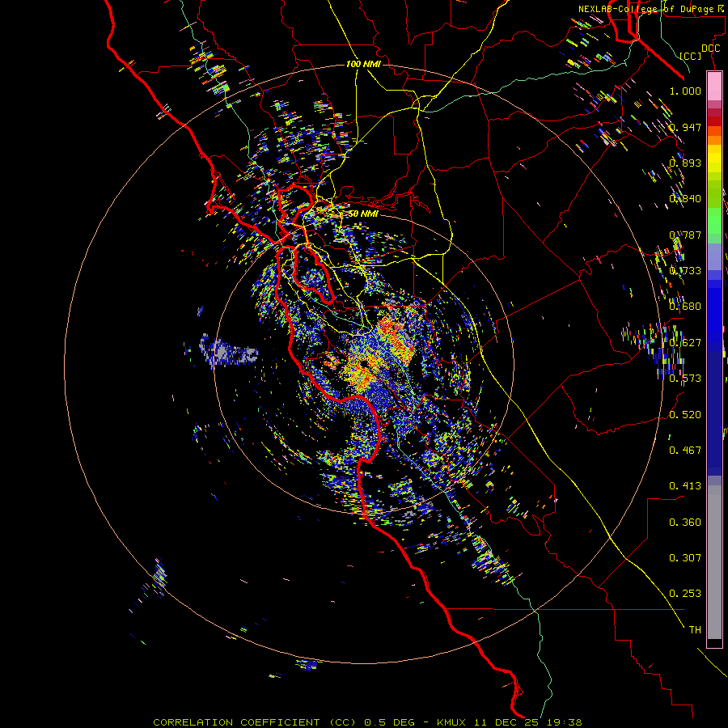
Task: Click the 0.947 legend value
Action: 685,127
